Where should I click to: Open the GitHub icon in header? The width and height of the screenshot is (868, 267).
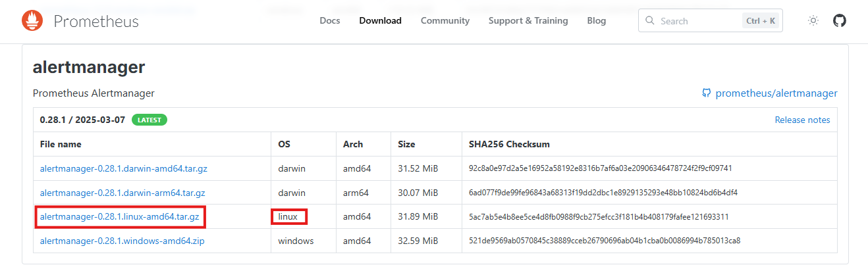tap(840, 21)
